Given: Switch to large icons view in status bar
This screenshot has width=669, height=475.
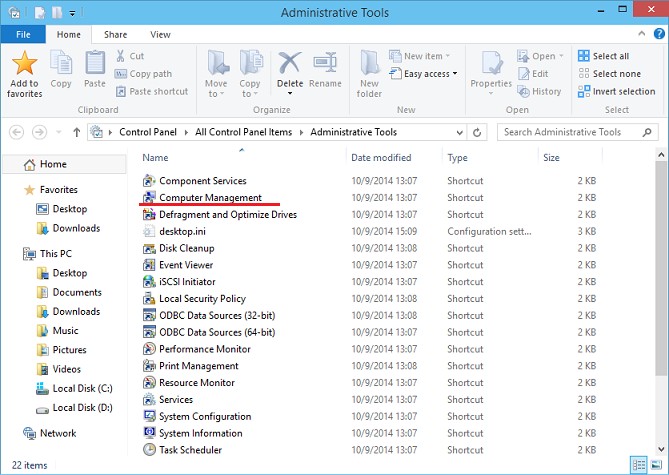Looking at the screenshot, I should click(656, 465).
